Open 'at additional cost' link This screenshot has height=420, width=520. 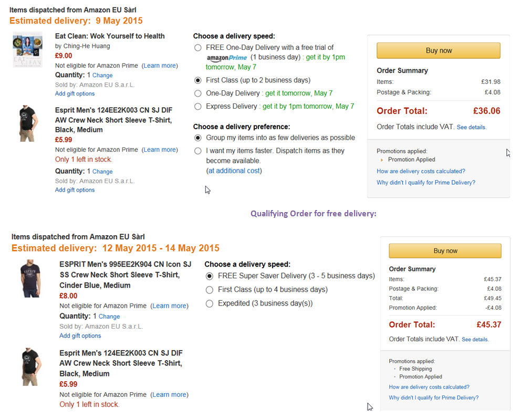[x=234, y=171]
